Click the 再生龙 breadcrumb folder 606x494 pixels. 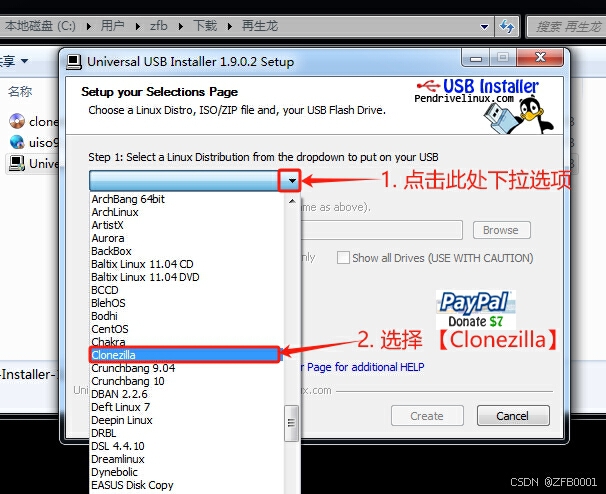260,26
